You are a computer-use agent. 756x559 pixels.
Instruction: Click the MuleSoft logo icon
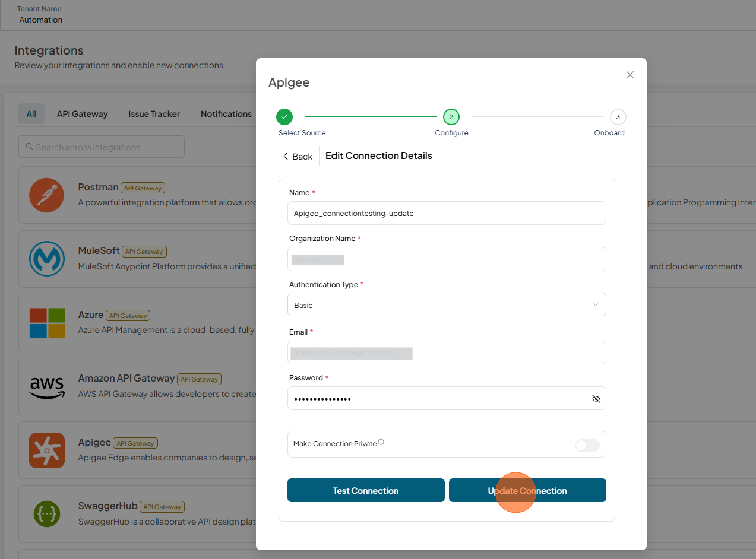[47, 259]
